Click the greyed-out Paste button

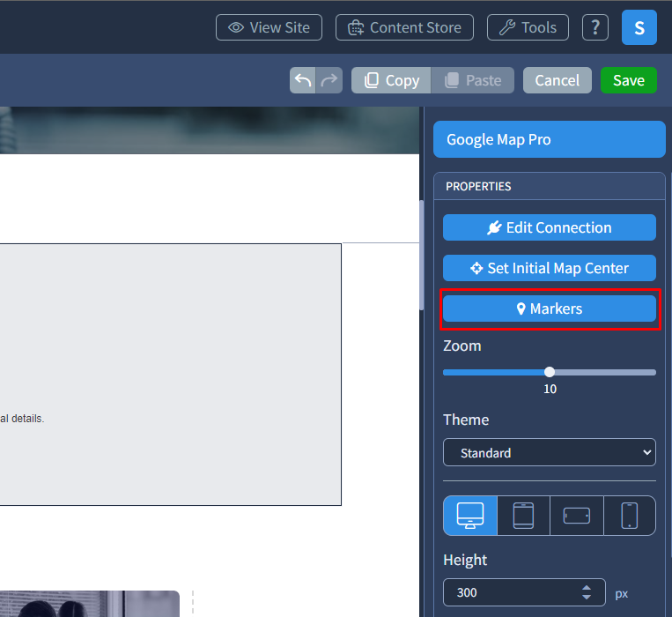point(473,80)
